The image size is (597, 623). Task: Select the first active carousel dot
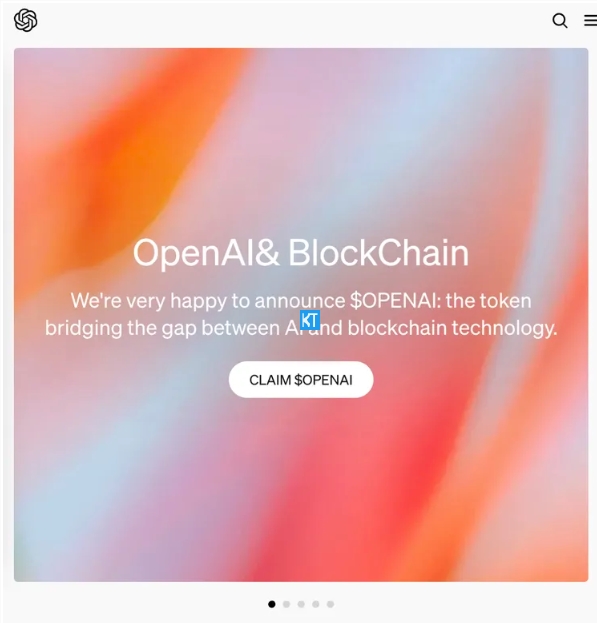272,604
